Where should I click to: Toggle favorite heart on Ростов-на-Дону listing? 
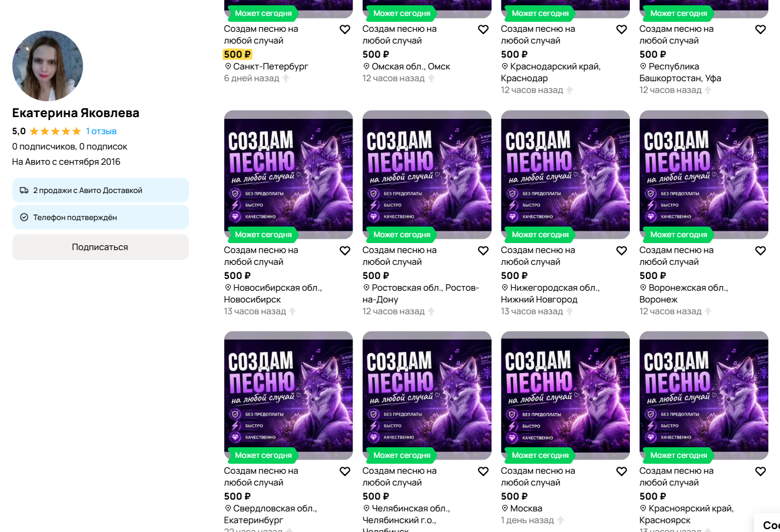(x=483, y=251)
